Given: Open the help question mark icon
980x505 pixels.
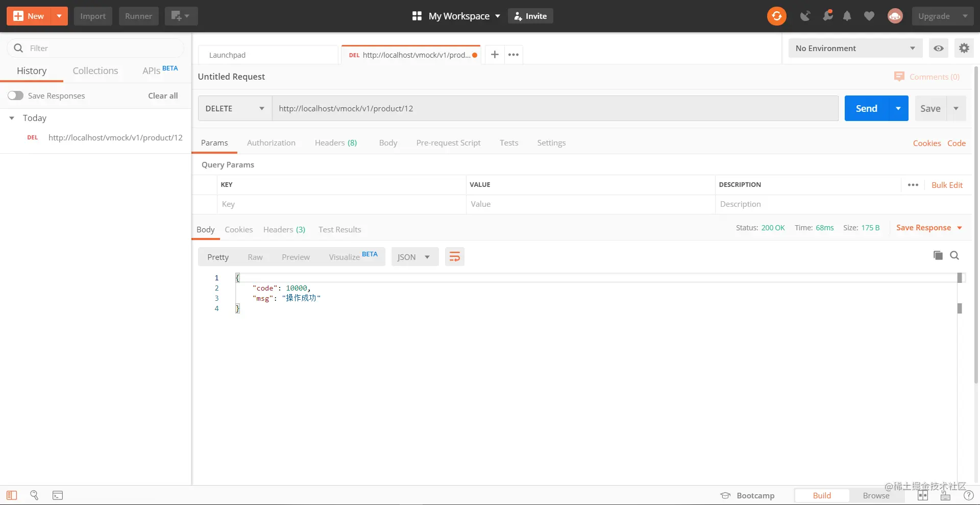Looking at the screenshot, I should [x=968, y=495].
